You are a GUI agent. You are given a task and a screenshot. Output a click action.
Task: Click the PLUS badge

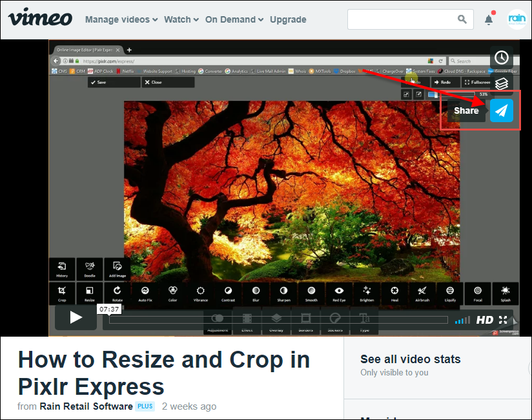point(145,406)
